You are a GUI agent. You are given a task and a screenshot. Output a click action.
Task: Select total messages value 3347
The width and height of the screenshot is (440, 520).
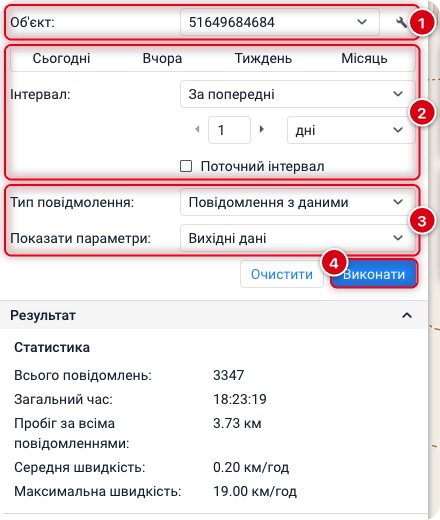point(229,375)
